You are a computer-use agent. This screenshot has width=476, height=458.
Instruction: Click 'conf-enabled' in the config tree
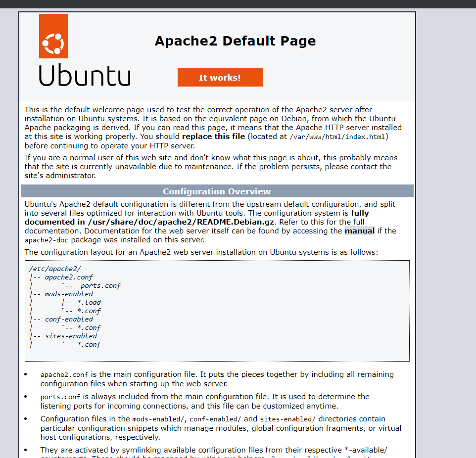pos(69,320)
